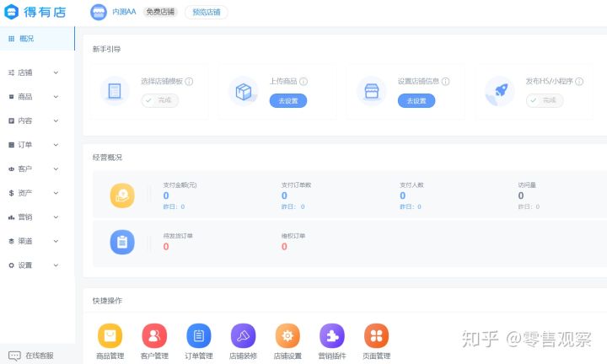
Task: Click the 待发货订单 count
Action: tap(166, 246)
